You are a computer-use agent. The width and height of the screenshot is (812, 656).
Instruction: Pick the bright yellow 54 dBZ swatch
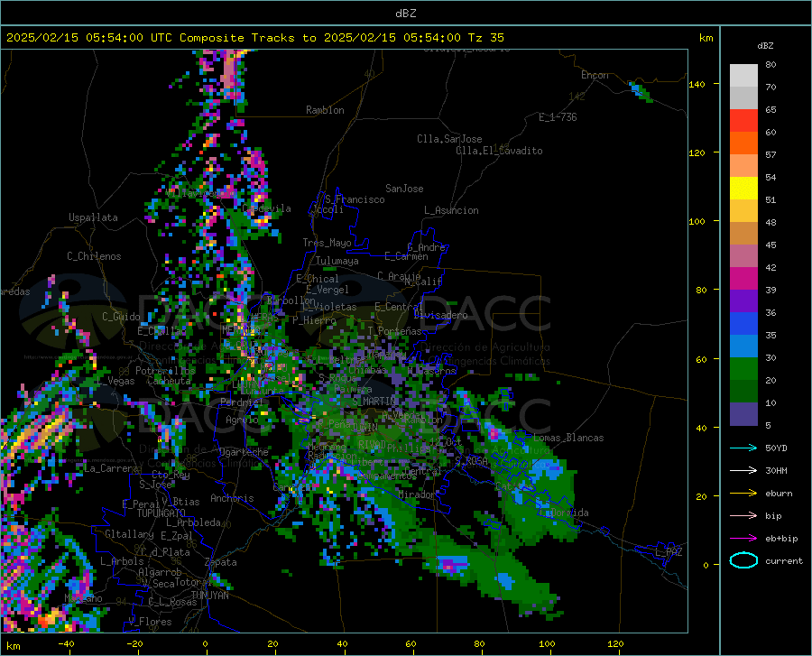click(x=743, y=189)
